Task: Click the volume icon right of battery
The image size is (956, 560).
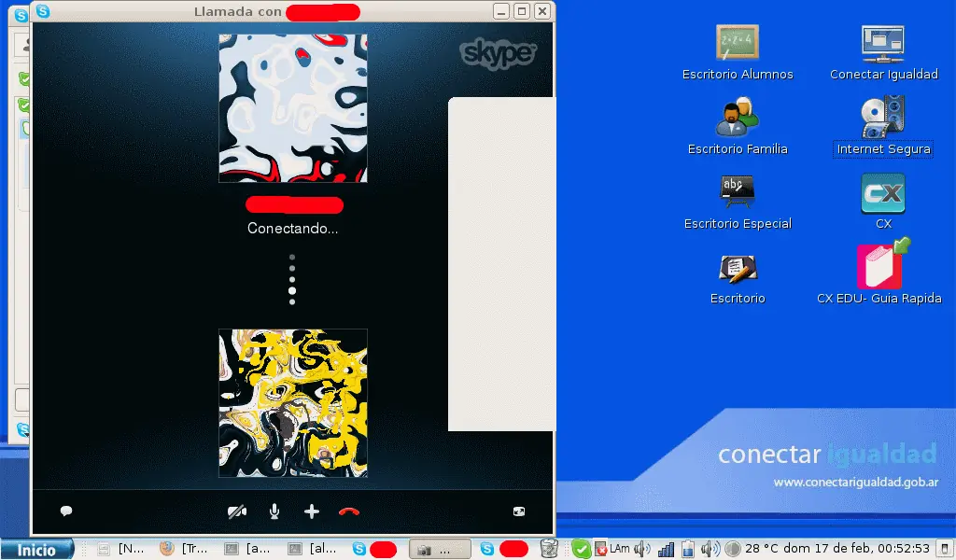Action: [x=710, y=549]
